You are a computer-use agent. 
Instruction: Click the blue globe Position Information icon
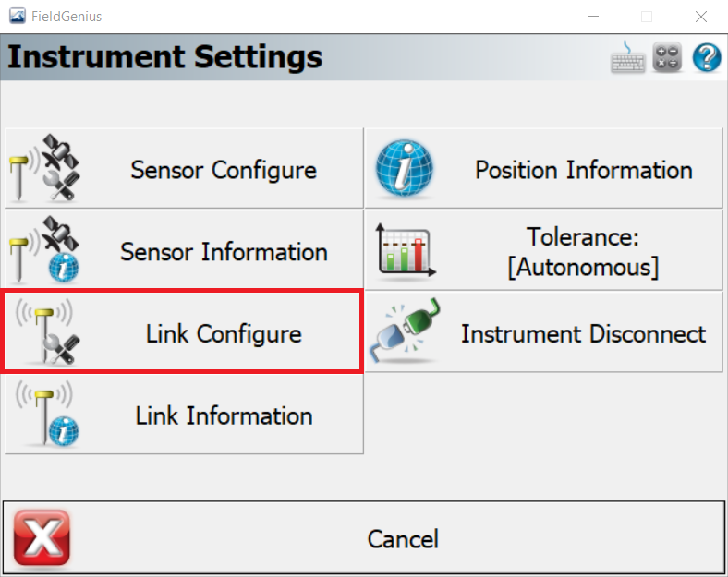[x=405, y=168]
